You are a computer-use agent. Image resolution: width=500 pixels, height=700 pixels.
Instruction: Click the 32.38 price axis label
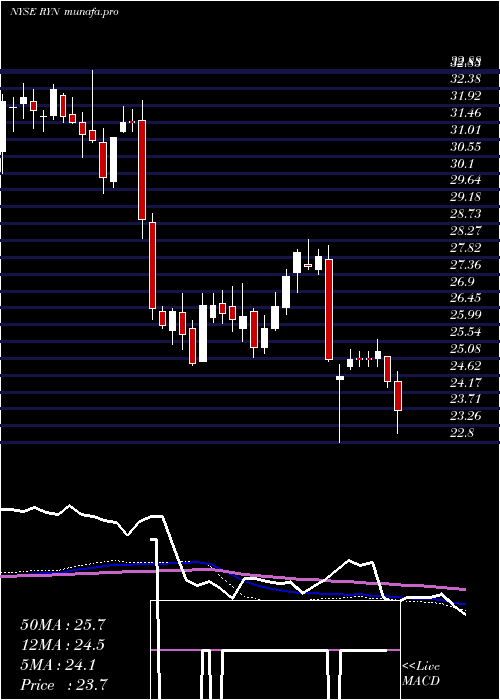coord(465,79)
